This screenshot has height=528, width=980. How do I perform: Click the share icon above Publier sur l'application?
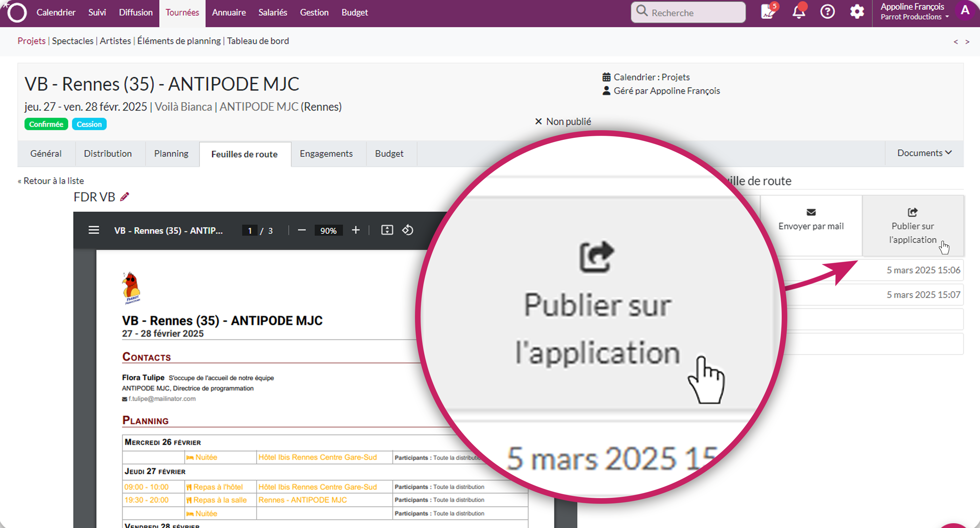point(913,212)
